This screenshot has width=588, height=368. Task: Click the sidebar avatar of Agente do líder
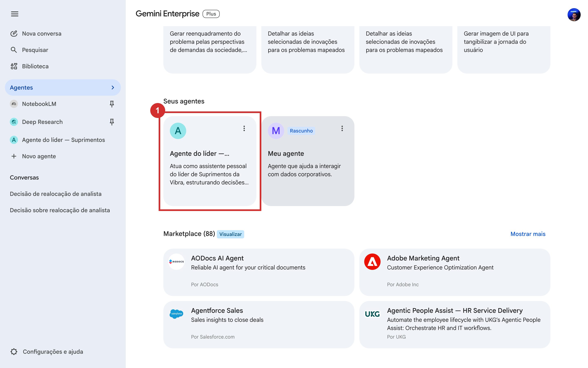point(14,140)
